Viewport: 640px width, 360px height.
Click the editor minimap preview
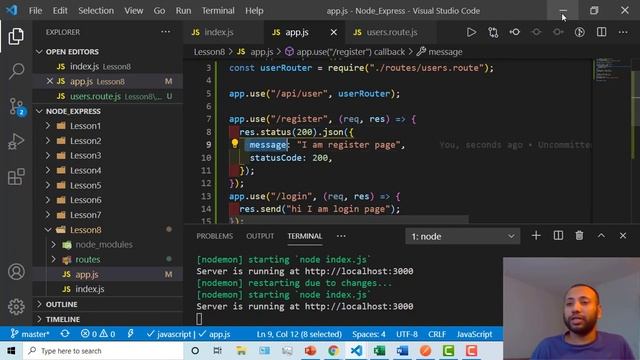tap(611, 69)
